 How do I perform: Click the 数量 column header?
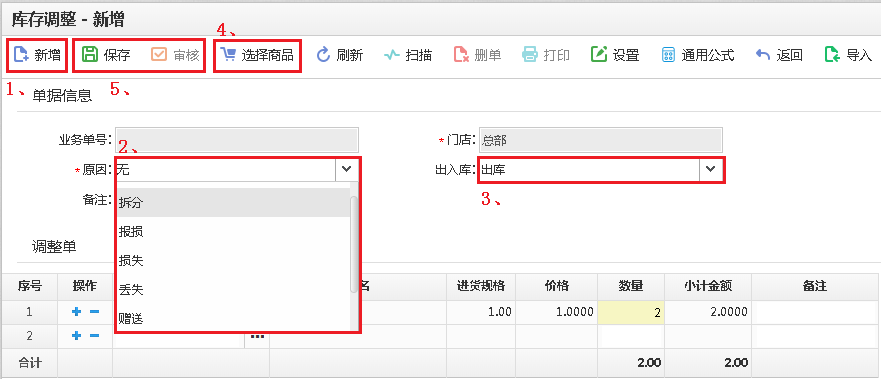pos(631,286)
